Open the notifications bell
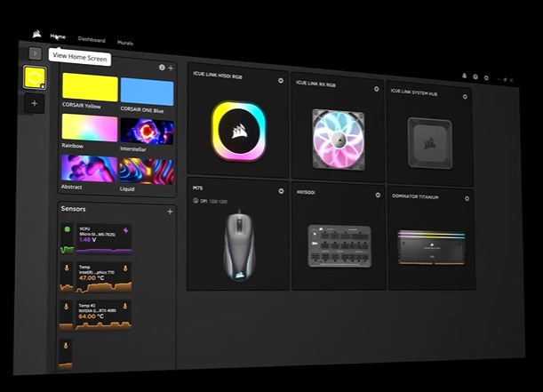543x392 pixels. 465,76
